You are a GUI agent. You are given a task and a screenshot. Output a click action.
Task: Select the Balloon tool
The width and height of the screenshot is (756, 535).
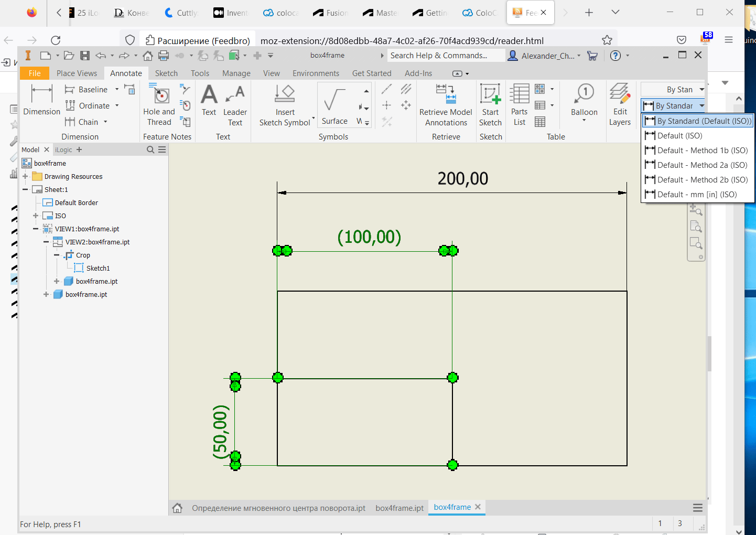point(584,100)
